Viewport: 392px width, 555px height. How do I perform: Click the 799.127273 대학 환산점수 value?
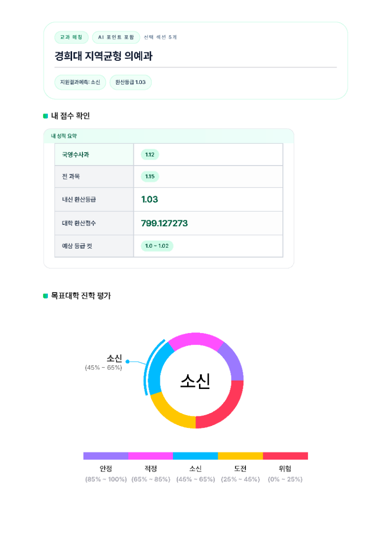coord(164,223)
